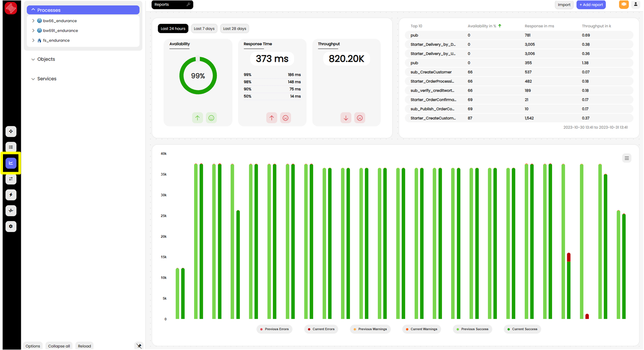Click the Availability green smiley icon
Screen dimensions: 644x350
211,118
